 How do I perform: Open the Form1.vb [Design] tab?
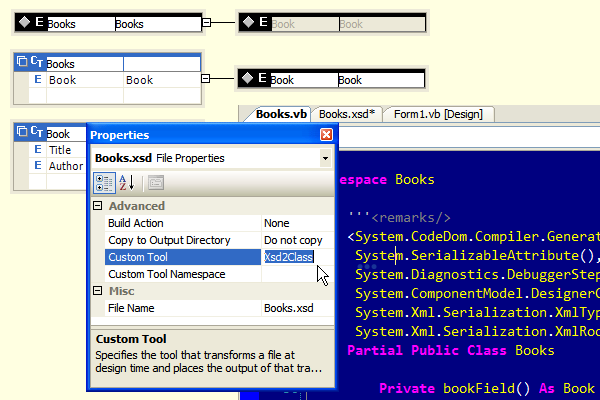click(x=438, y=114)
